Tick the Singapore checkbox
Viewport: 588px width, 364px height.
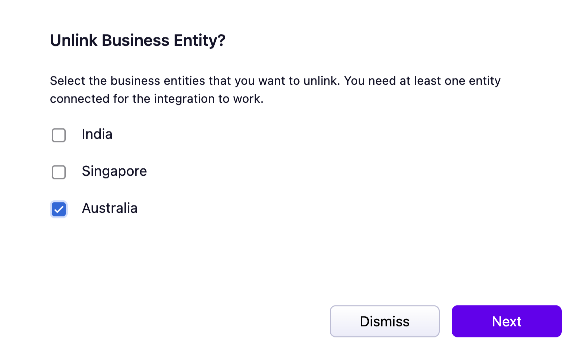pos(59,172)
